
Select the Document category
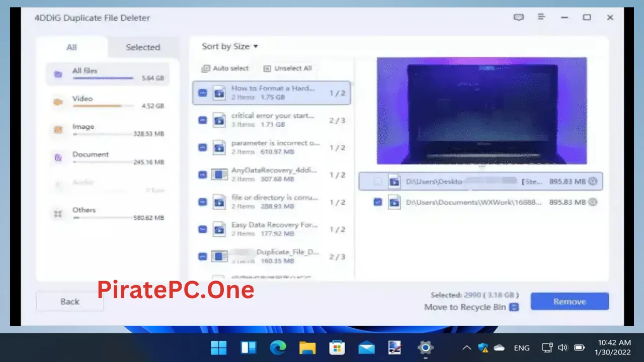[x=108, y=158]
